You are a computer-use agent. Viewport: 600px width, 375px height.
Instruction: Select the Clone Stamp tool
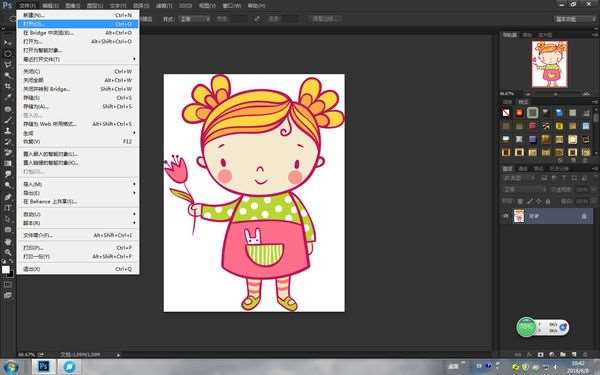(8, 130)
